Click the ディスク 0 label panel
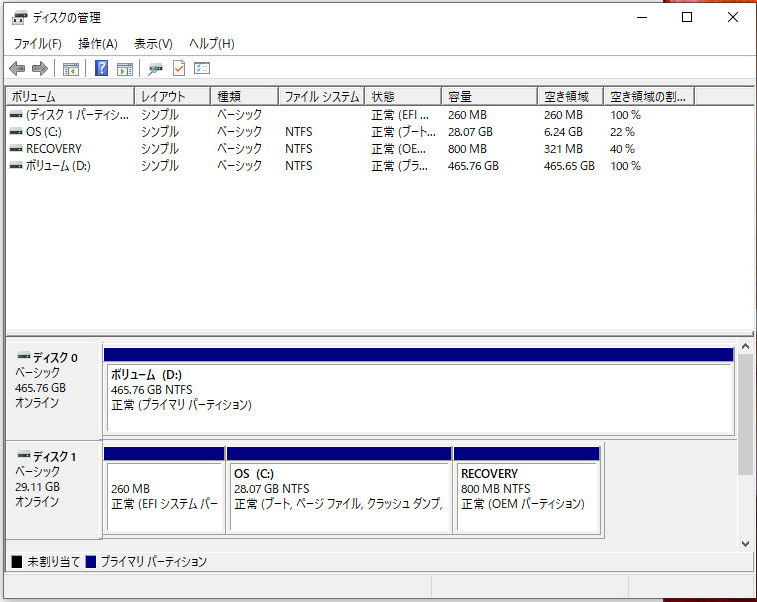Image resolution: width=757 pixels, height=602 pixels. 54,391
